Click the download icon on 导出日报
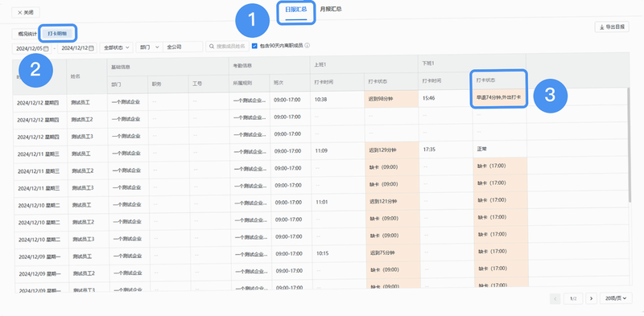644x316 pixels. 602,27
